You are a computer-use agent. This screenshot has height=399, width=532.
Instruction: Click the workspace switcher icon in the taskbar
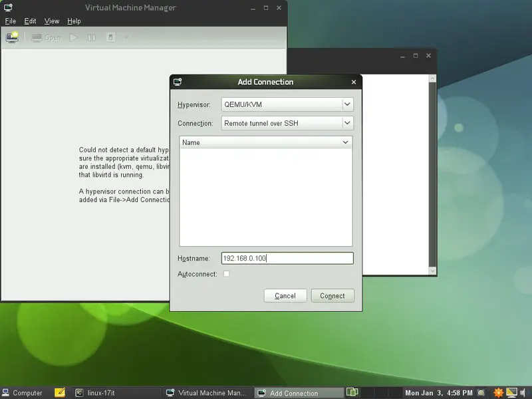click(x=352, y=392)
